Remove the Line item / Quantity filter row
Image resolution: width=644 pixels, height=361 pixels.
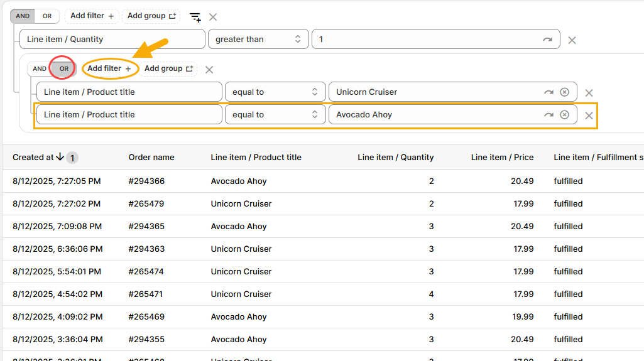pyautogui.click(x=572, y=40)
